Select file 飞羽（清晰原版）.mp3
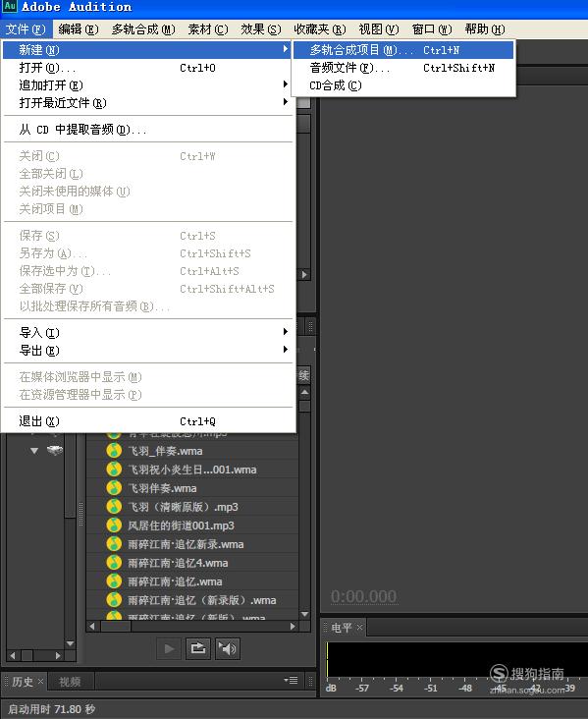Image resolution: width=588 pixels, height=719 pixels. [x=192, y=507]
